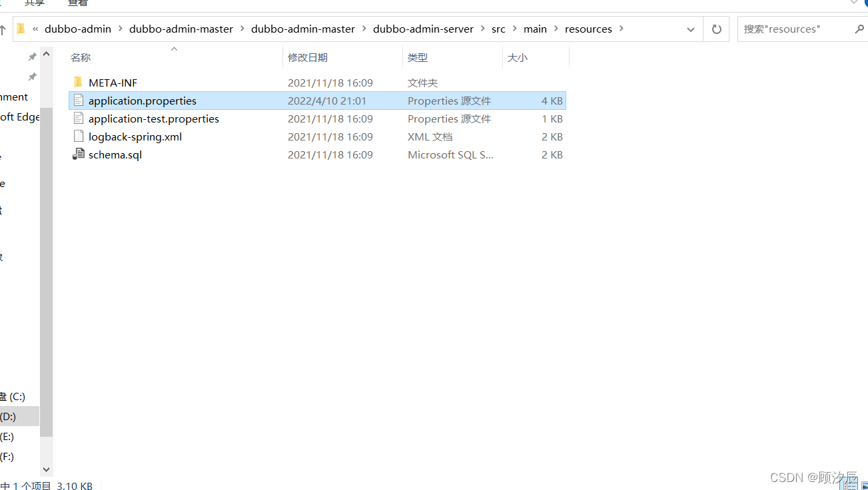Click the refresh button in address bar

pyautogui.click(x=717, y=29)
